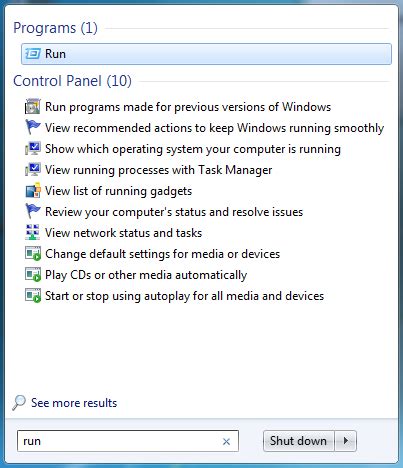The height and width of the screenshot is (468, 403).
Task: Click flag icon beside Review computer's status
Action: [x=33, y=212]
